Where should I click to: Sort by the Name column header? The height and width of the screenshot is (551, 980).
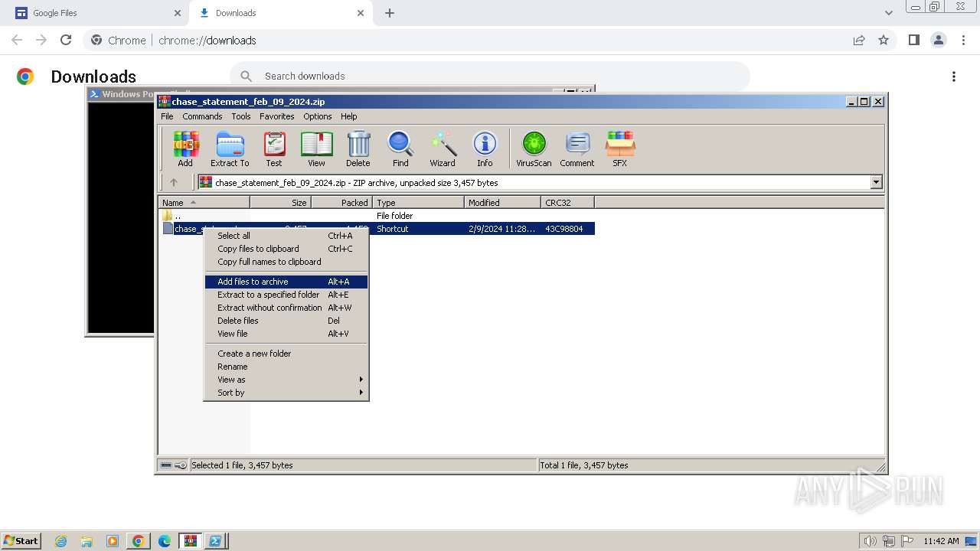204,203
